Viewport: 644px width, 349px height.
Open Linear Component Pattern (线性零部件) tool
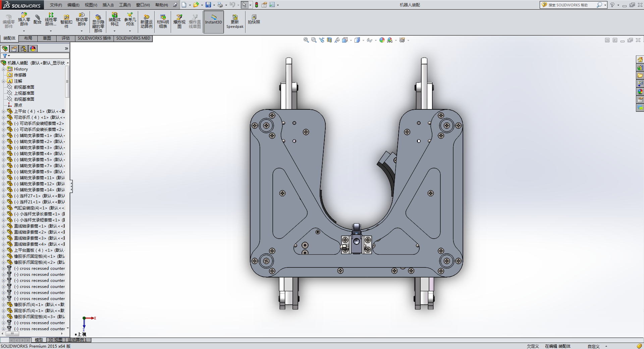(51, 19)
